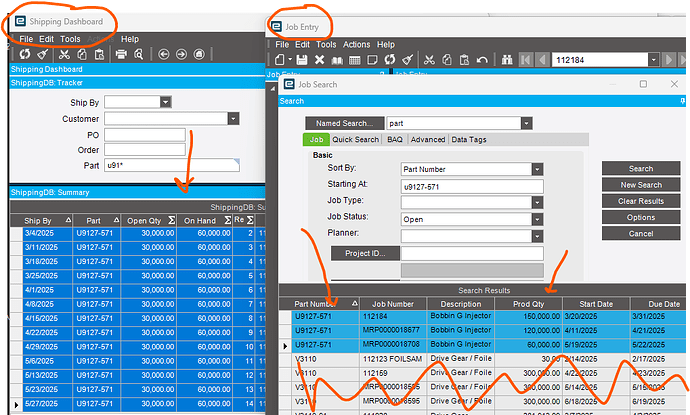Click Save floppy icon in Job Entry
Screen dimensions: 690x415
coord(301,59)
